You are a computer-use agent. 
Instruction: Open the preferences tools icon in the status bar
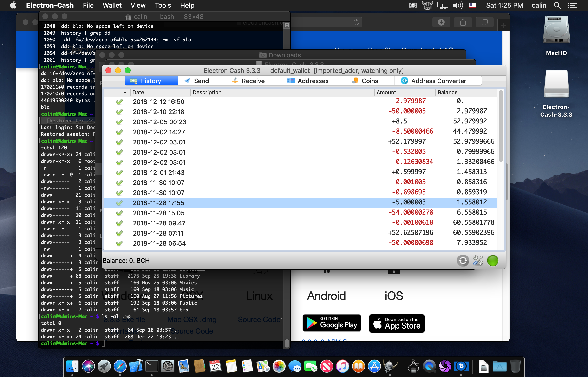click(x=478, y=261)
